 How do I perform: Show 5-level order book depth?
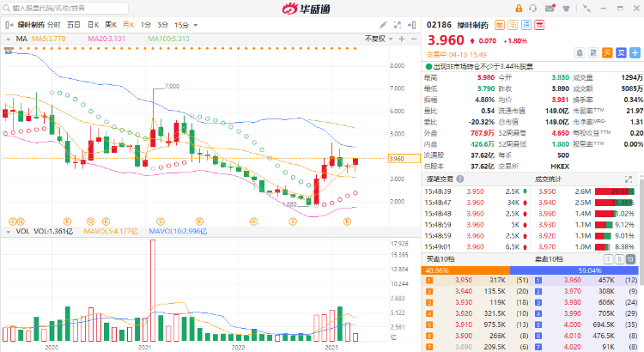619,259
